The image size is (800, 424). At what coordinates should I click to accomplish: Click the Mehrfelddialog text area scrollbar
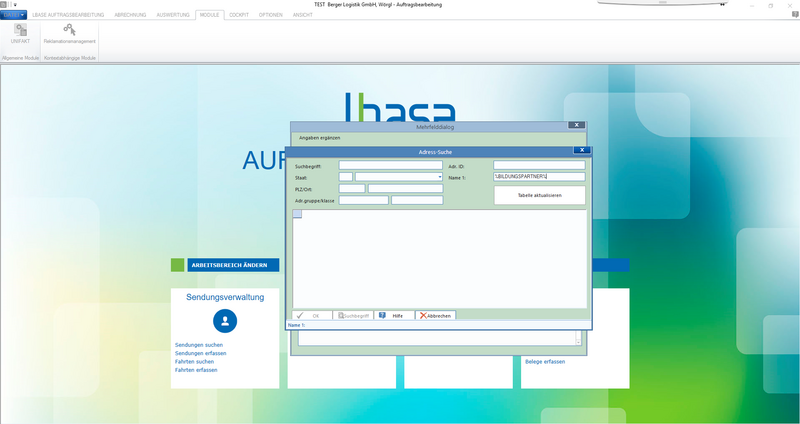click(x=579, y=338)
